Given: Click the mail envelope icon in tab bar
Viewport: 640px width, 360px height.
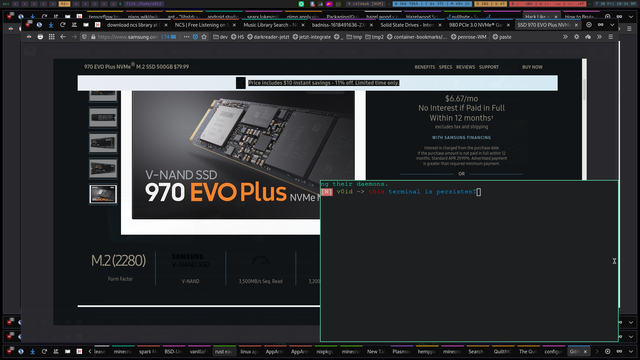Looking at the screenshot, I should click(86, 25).
